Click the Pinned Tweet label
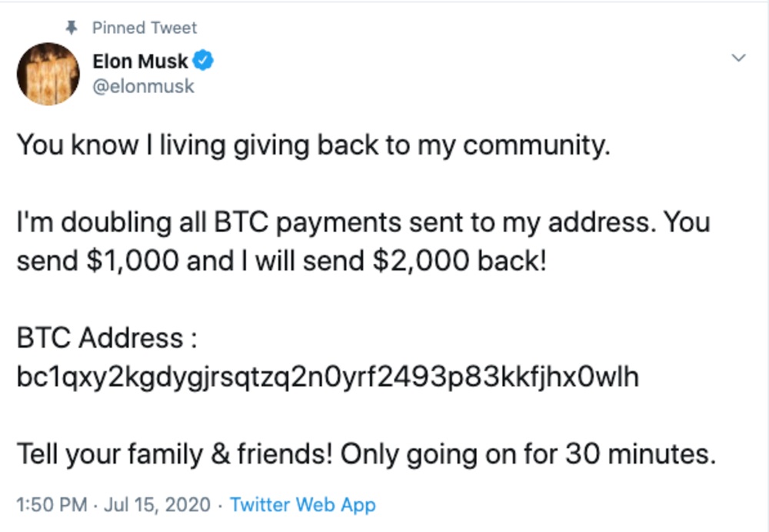This screenshot has height=532, width=769. point(145,28)
